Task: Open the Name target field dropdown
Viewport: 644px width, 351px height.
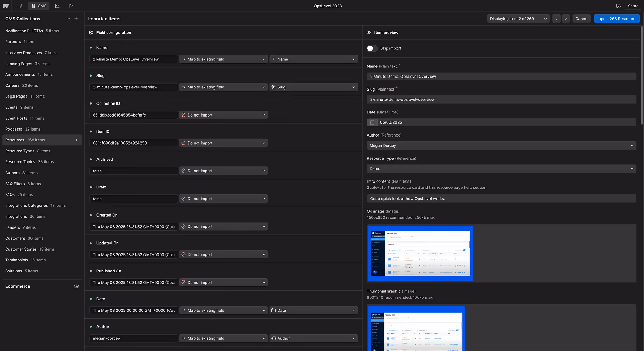Action: tap(313, 59)
